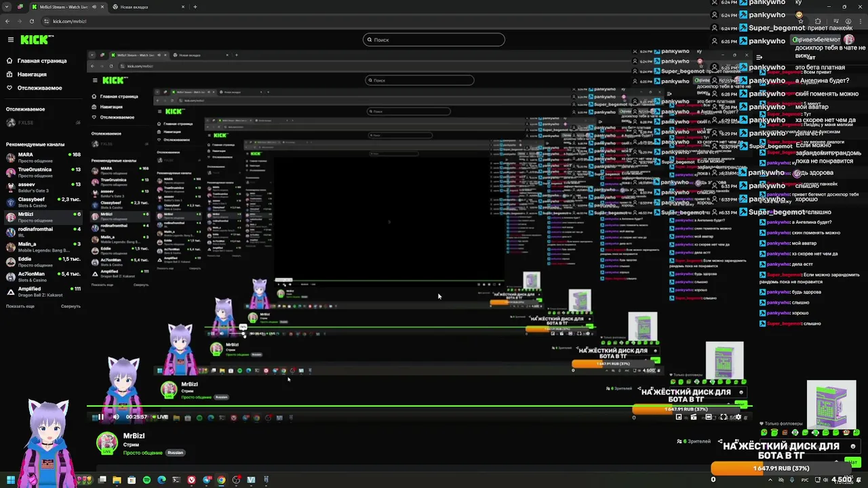Switch to the MrBizl Stream browser tab

[67, 7]
